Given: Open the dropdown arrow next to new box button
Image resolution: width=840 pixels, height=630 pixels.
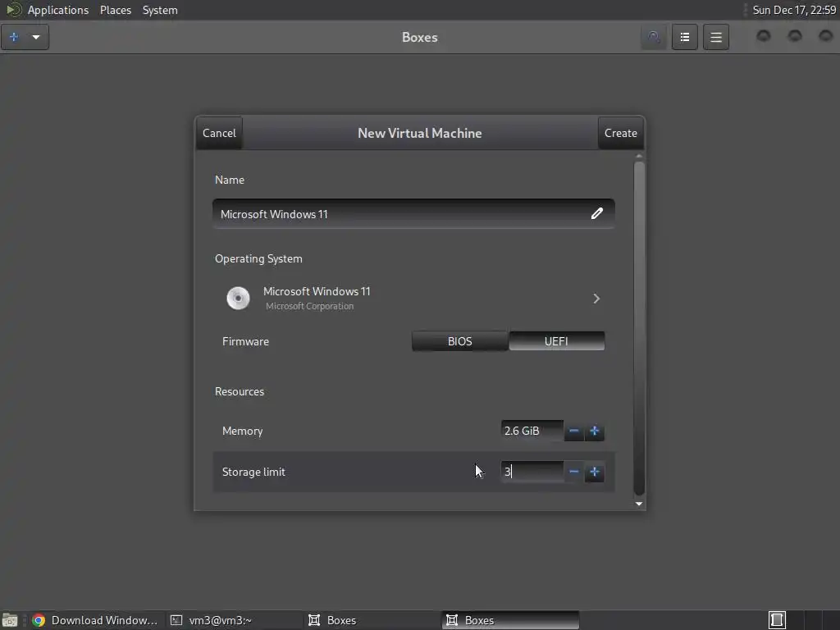Looking at the screenshot, I should (36, 37).
